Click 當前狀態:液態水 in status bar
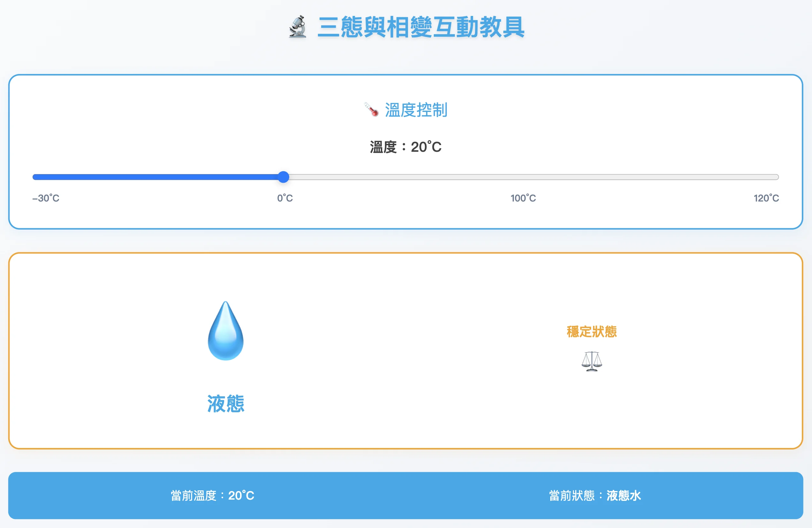 pos(595,495)
